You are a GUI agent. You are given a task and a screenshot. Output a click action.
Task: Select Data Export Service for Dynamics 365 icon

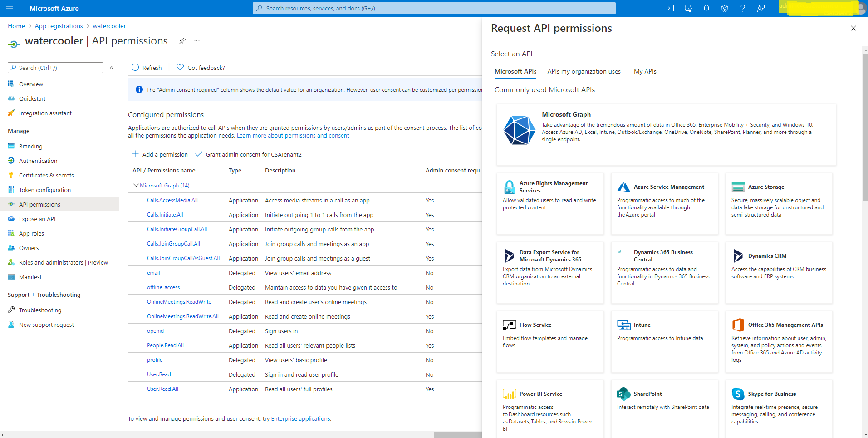pyautogui.click(x=509, y=256)
